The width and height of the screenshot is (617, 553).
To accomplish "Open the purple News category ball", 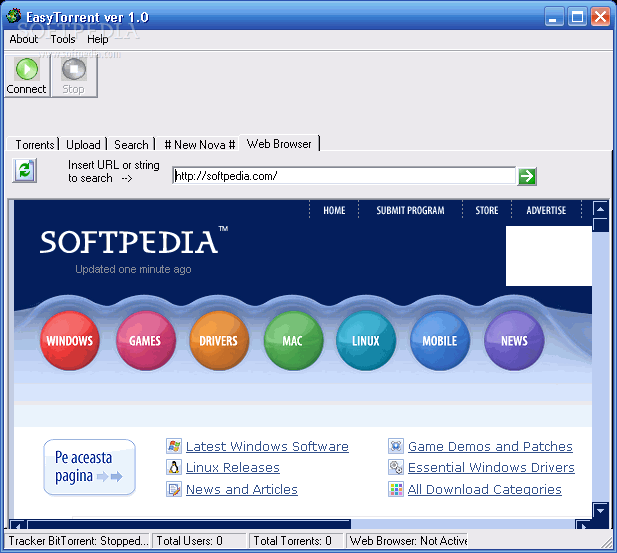I will [x=514, y=340].
